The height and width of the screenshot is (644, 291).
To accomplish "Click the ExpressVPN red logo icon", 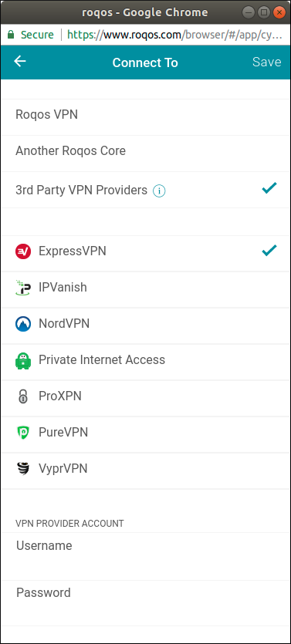I will [23, 251].
